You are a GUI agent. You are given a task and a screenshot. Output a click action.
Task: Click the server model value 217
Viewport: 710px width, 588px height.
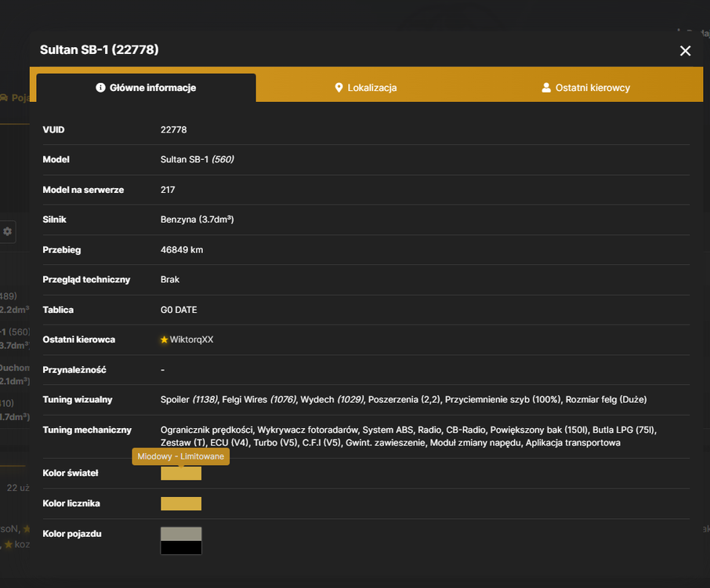[168, 190]
